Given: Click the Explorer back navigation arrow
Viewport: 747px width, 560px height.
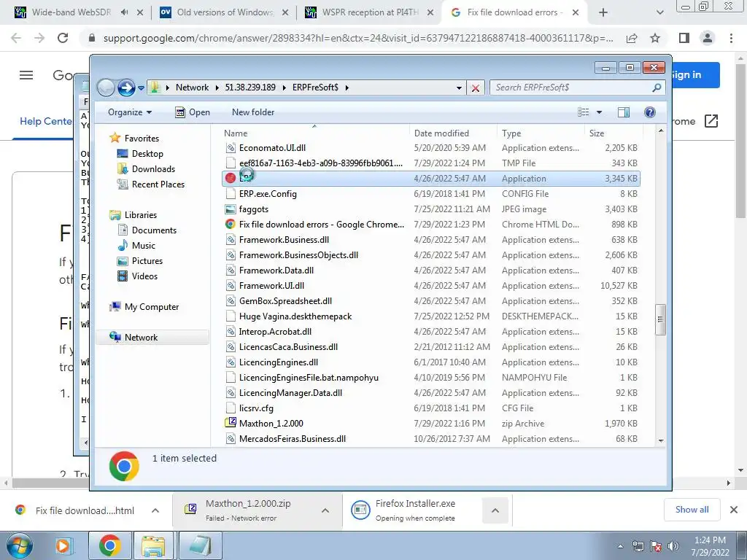Looking at the screenshot, I should 106,87.
